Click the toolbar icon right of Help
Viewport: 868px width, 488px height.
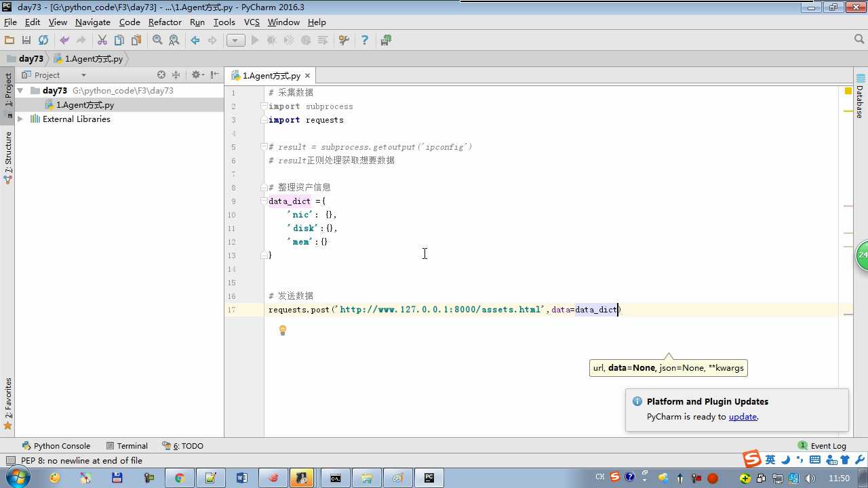point(386,41)
